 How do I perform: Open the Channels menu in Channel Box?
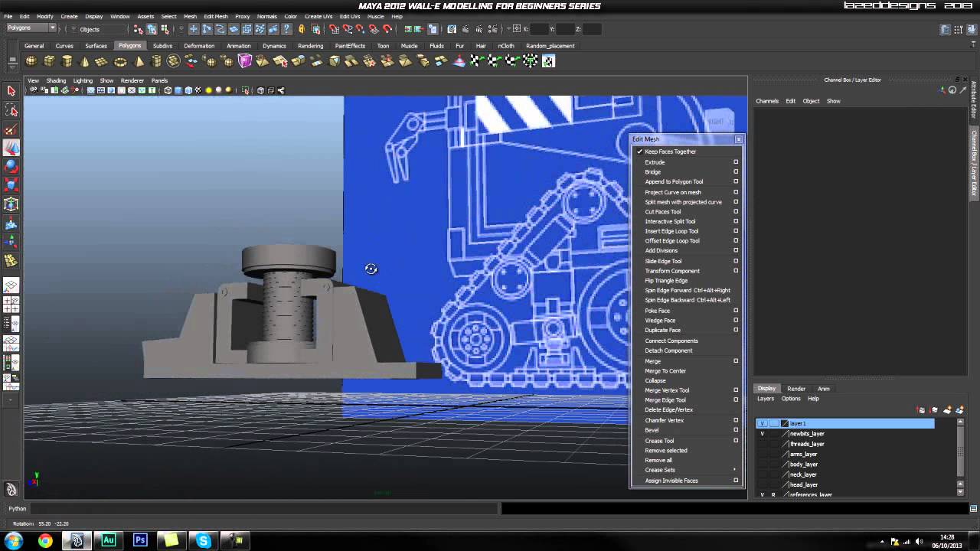(767, 101)
